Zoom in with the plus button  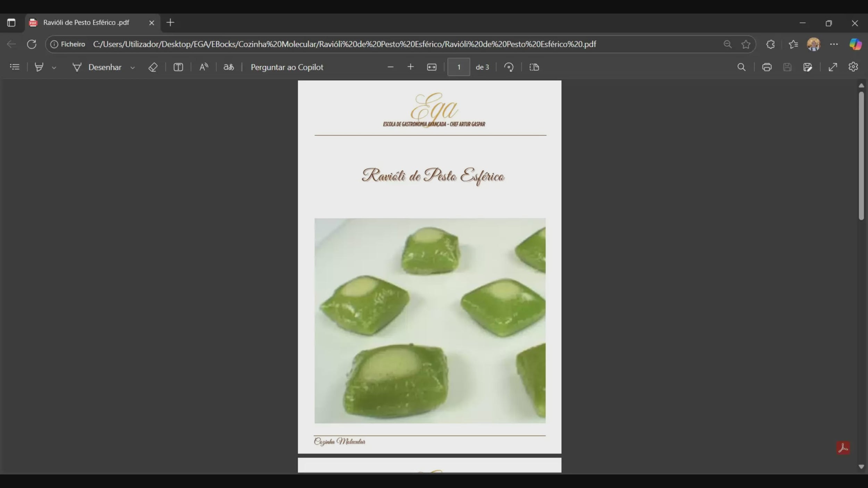click(x=410, y=67)
